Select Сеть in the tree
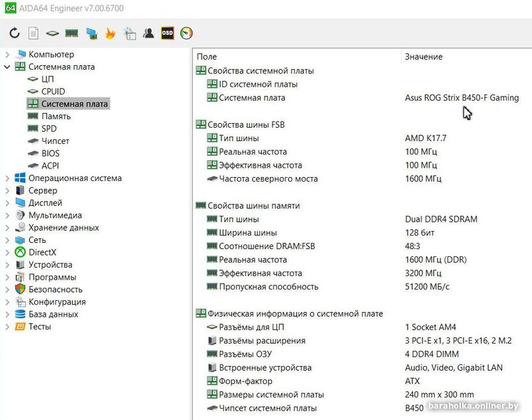This screenshot has height=420, width=532. point(37,240)
